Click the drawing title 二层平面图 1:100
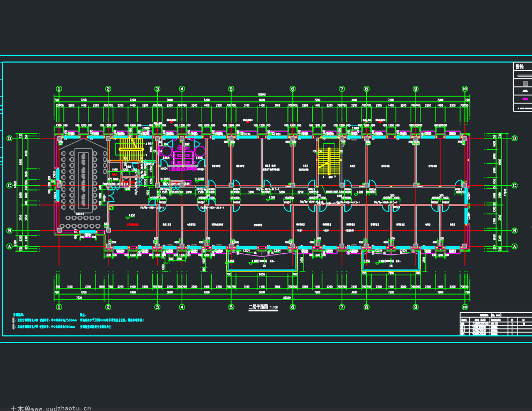The height and width of the screenshot is (411, 532). (x=263, y=307)
